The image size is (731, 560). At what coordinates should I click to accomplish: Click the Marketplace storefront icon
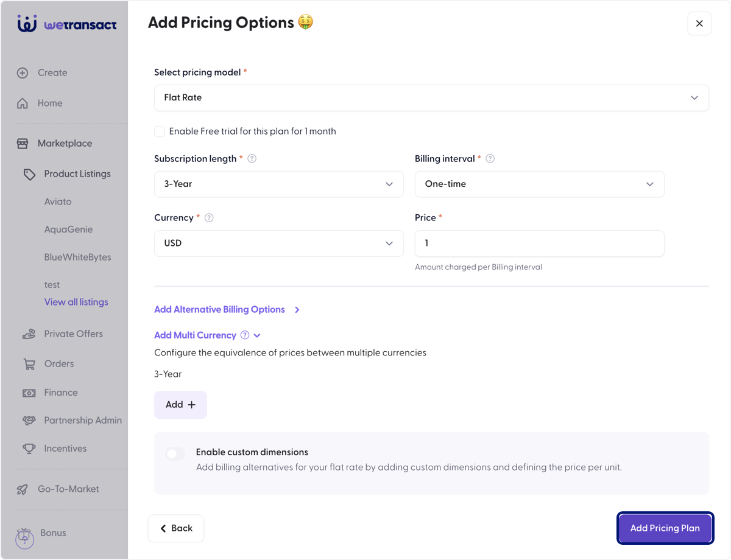point(23,144)
